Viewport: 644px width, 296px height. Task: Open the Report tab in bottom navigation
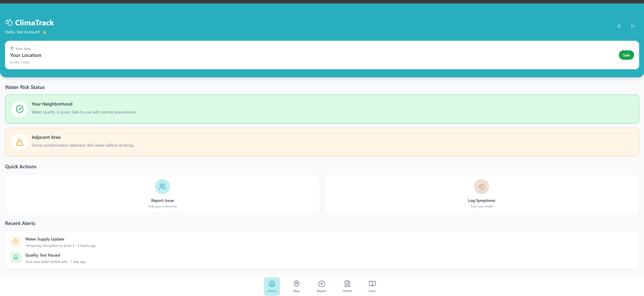[x=321, y=286]
